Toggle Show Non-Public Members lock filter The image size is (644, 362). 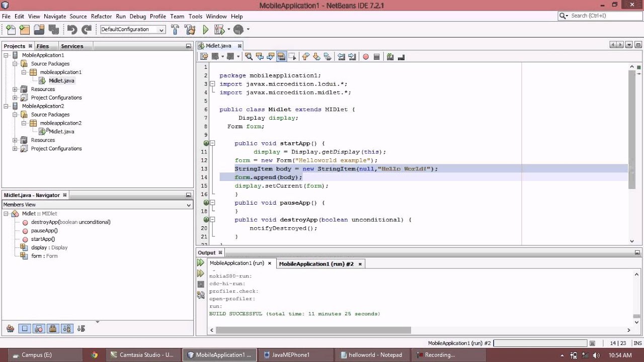coord(52,329)
